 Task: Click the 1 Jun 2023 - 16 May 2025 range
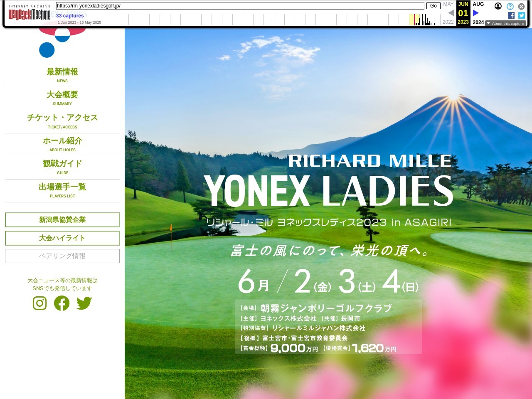(79, 22)
